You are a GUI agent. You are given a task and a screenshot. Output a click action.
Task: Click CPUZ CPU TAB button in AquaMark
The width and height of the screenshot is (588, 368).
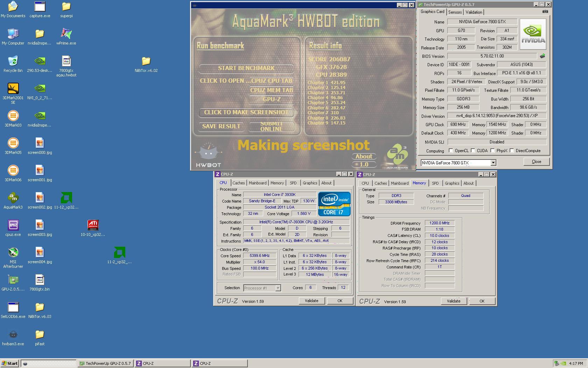pyautogui.click(x=271, y=81)
